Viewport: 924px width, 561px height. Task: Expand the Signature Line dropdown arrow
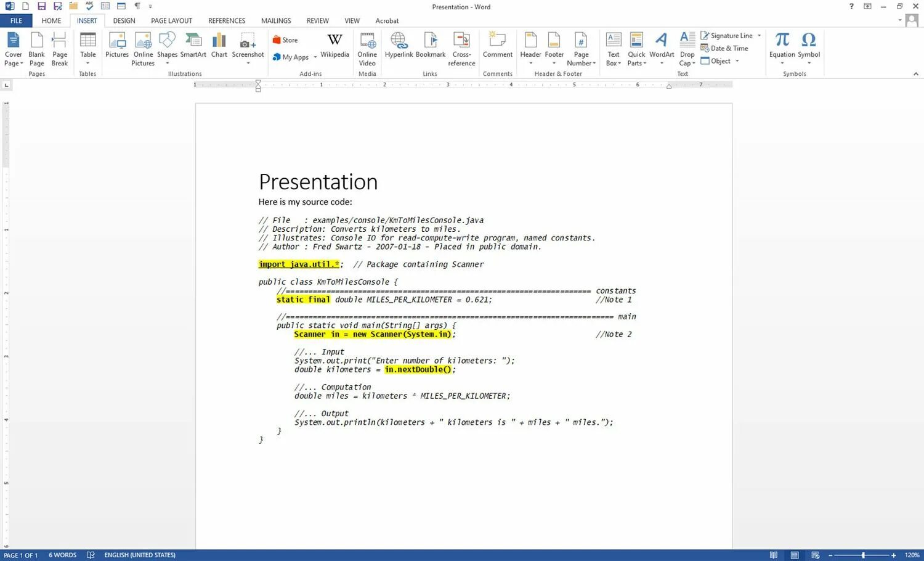click(x=759, y=36)
